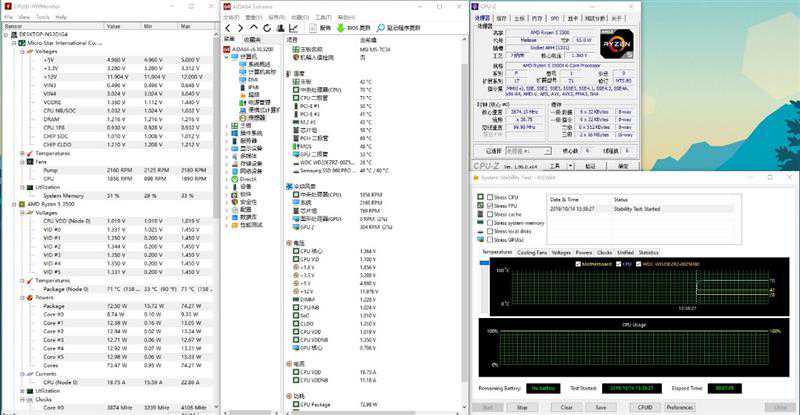Image resolution: width=800 pixels, height=415 pixels.
Task: Click the Preferences button
Action: [x=679, y=407]
